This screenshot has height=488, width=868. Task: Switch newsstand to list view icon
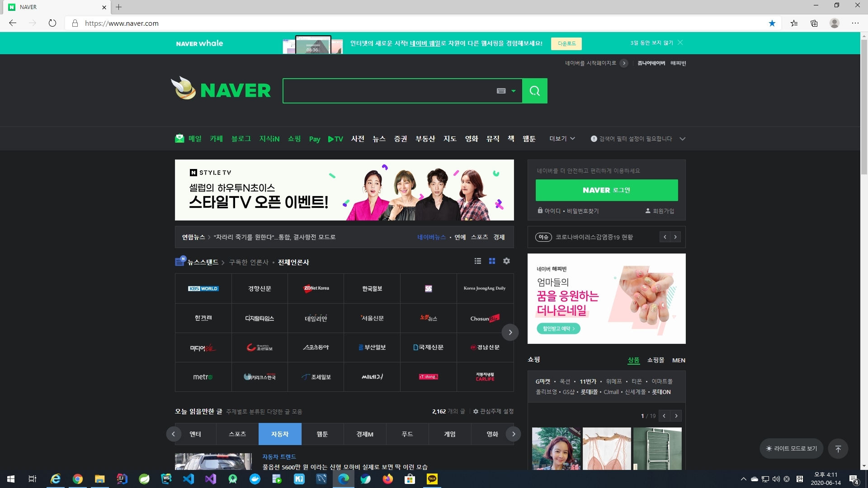pos(477,261)
